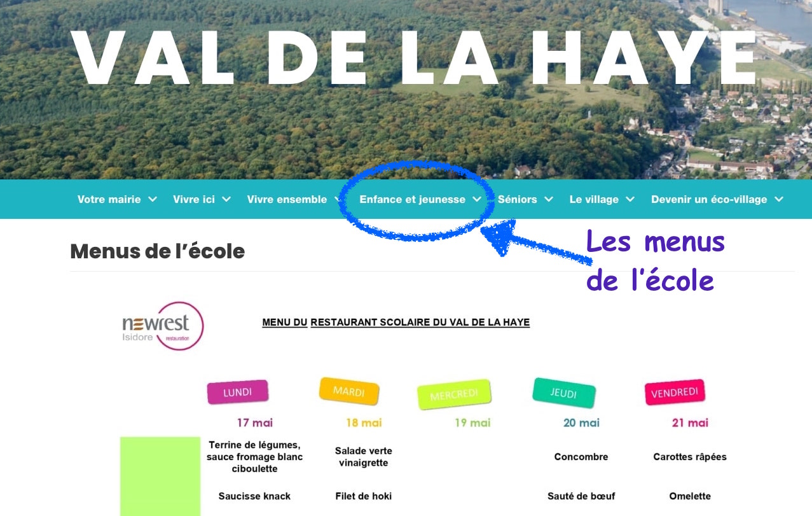Click the Carottes râpées menu entry
Screen dimensions: 812x516
coord(690,457)
